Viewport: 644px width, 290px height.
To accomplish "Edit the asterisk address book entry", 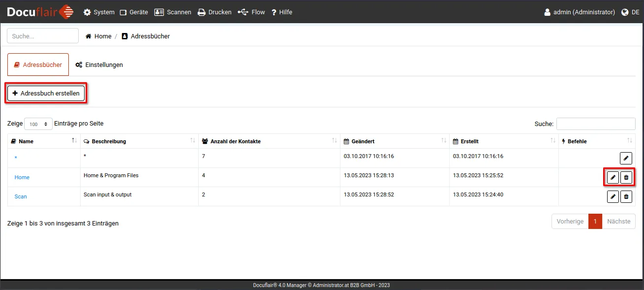I will pos(626,158).
